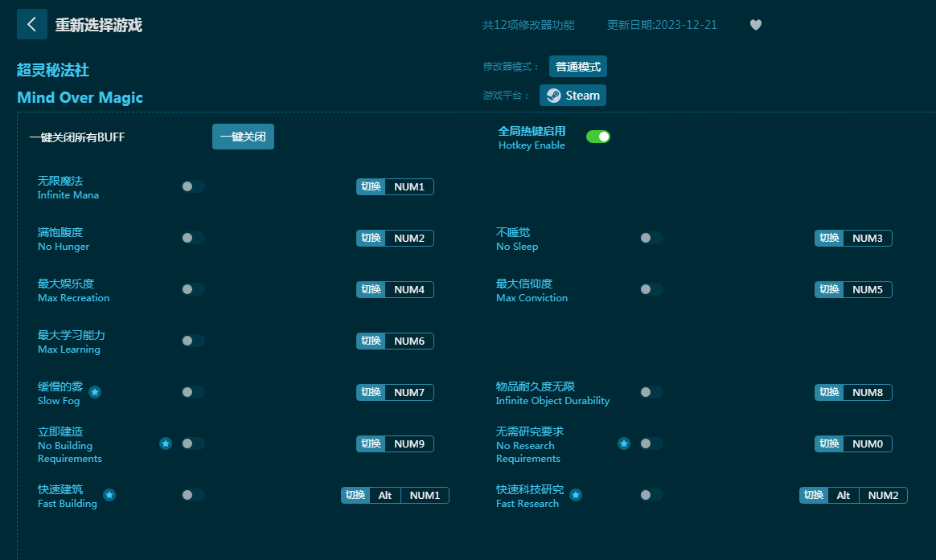Screen dimensions: 936x560
Task: Select the Steam platform button
Action: (x=573, y=95)
